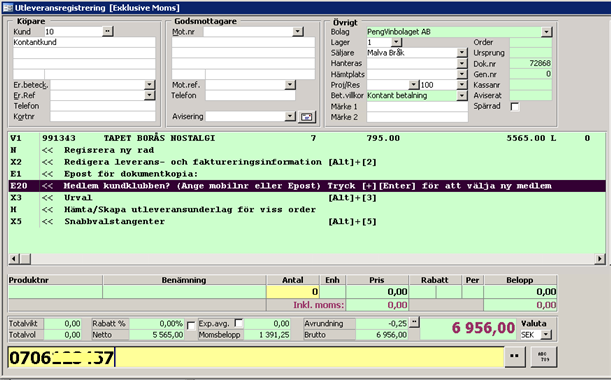
Task: Click the Rabatt column header
Action: click(435, 280)
